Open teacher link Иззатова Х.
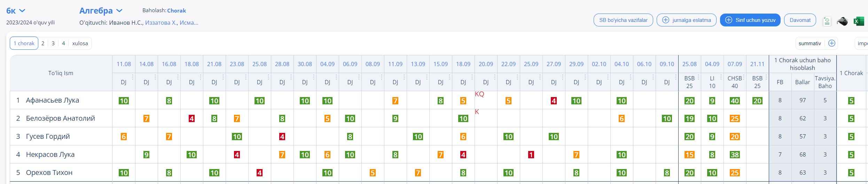This screenshot has width=868, height=184. point(161,23)
